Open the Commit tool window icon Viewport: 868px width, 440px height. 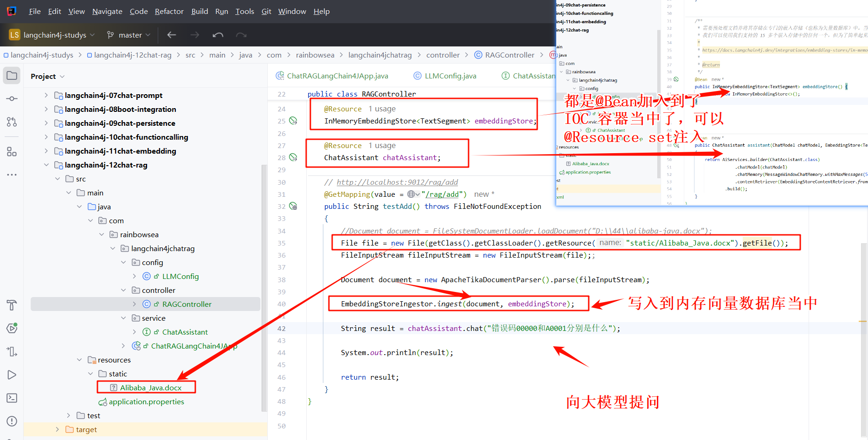coord(12,99)
